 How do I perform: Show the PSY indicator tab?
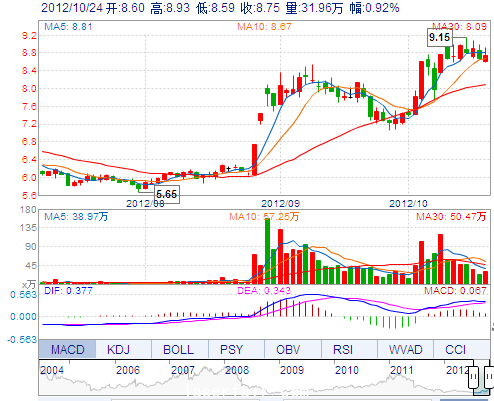[236, 349]
